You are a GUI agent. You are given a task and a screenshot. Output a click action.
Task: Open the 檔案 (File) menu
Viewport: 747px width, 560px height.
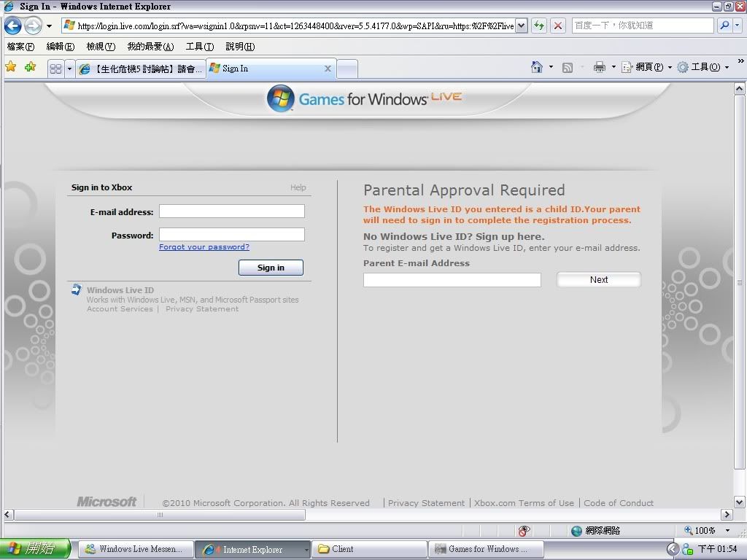coord(20,47)
